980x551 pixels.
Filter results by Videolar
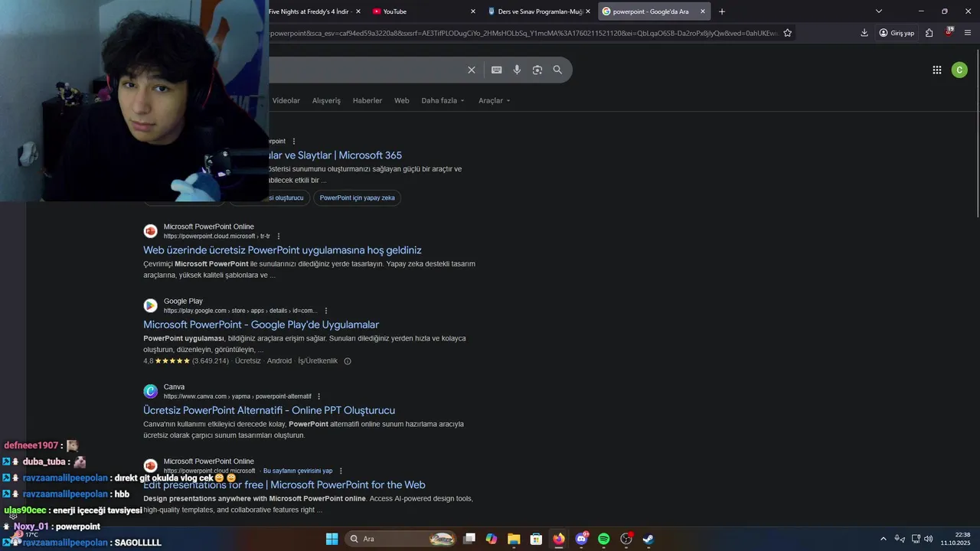coord(286,100)
